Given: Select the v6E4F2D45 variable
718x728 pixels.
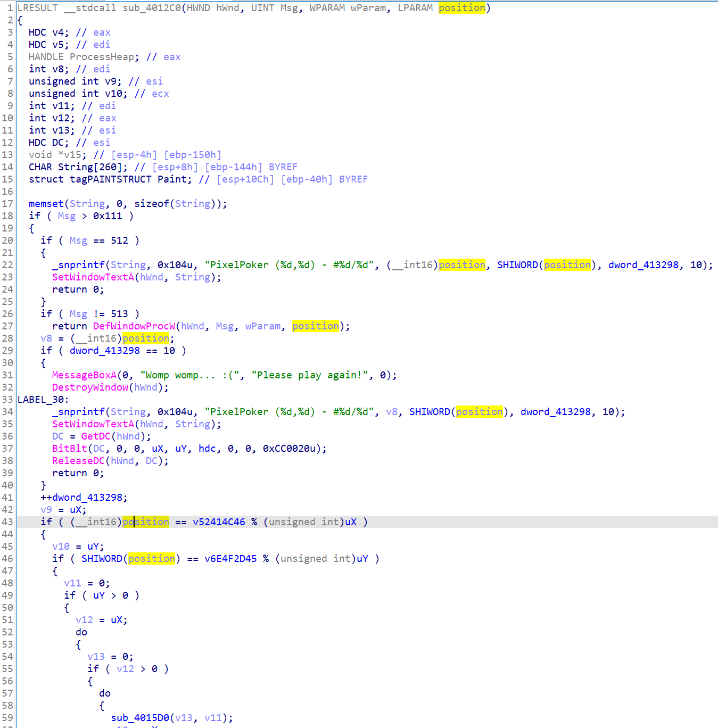Looking at the screenshot, I should pos(230,559).
